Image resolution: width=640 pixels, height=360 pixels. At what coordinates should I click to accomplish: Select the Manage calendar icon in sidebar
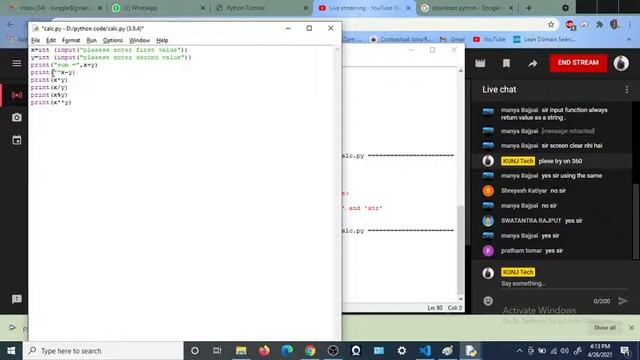(x=17, y=140)
